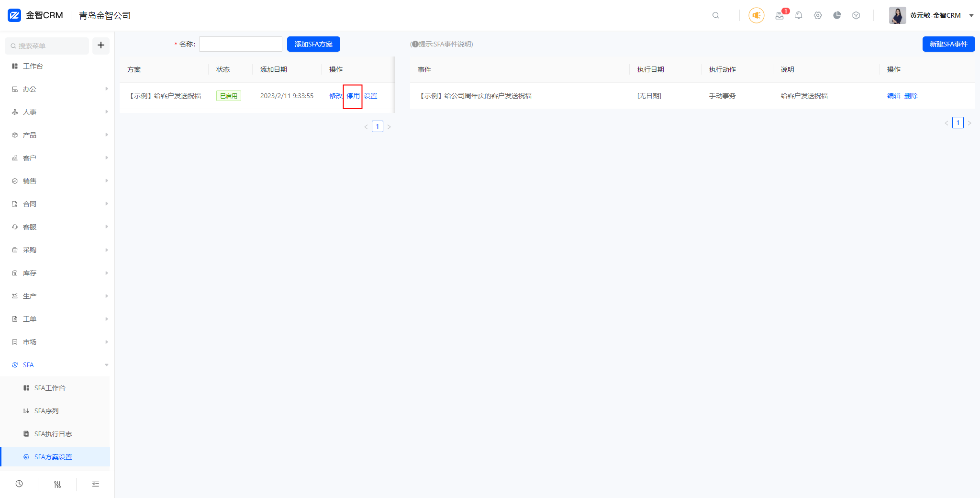
Task: Click page 1 in the plan list pagination
Action: 378,126
